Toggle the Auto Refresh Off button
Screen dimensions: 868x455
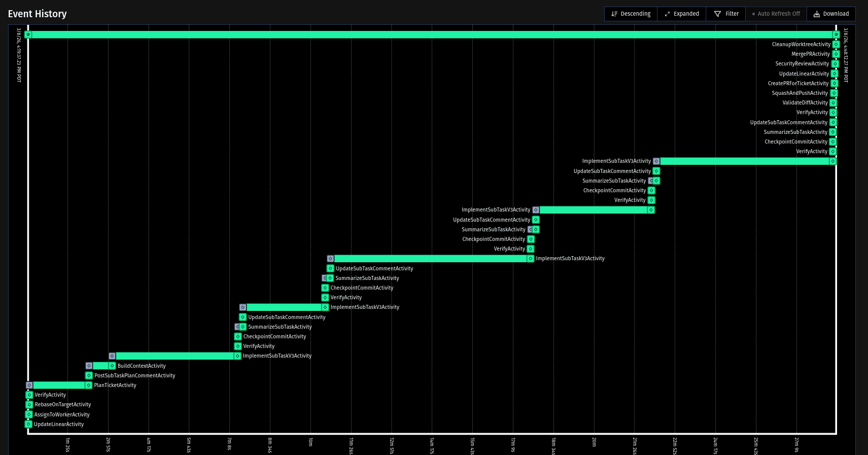[776, 14]
